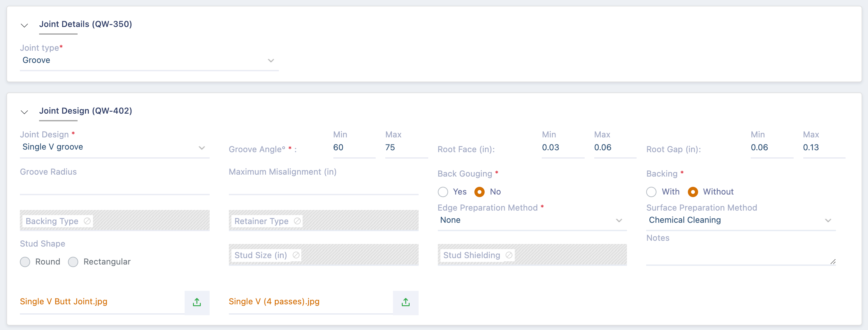
Task: Click the Groove Radius input field
Action: [114, 186]
